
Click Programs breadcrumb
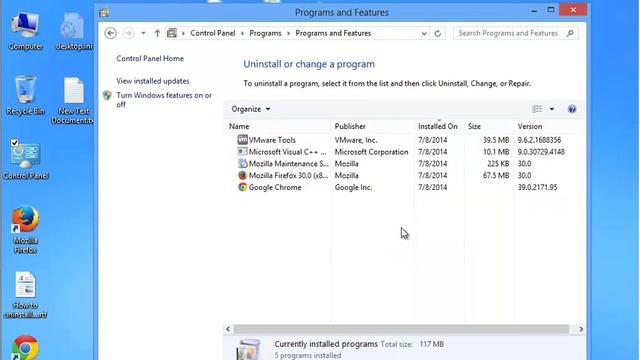[x=265, y=33]
